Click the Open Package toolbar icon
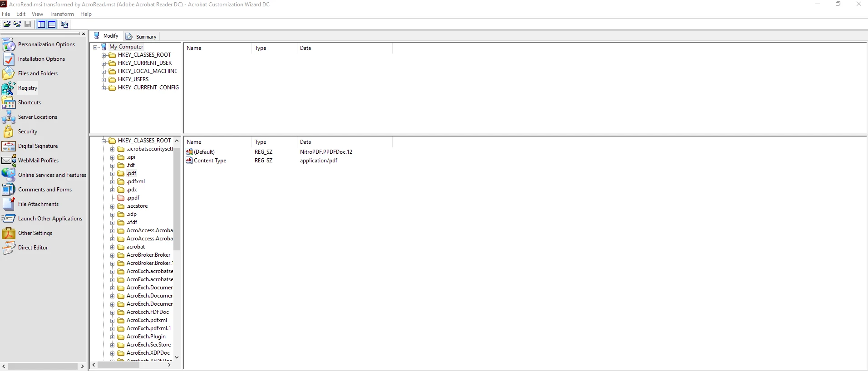This screenshot has height=371, width=868. click(7, 24)
